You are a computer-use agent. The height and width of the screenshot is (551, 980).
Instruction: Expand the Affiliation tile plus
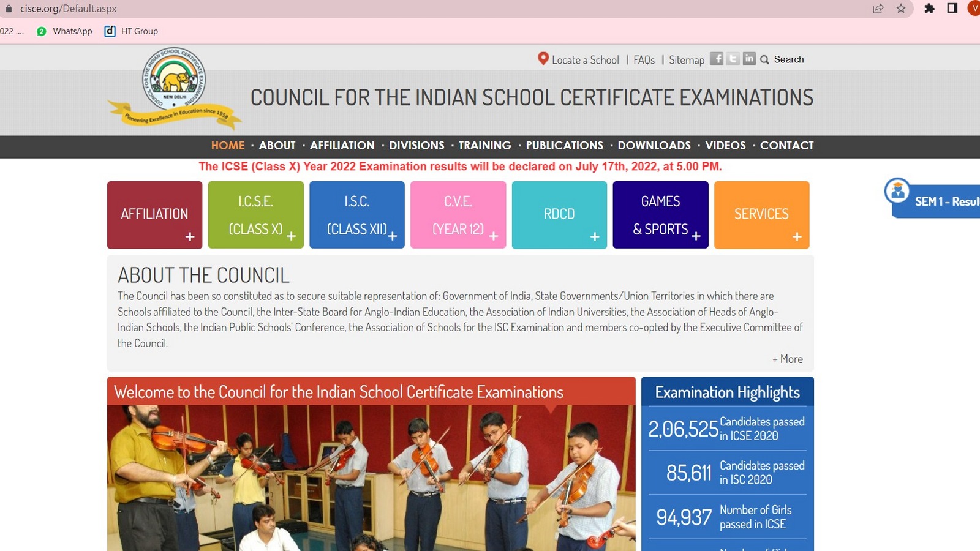[190, 237]
